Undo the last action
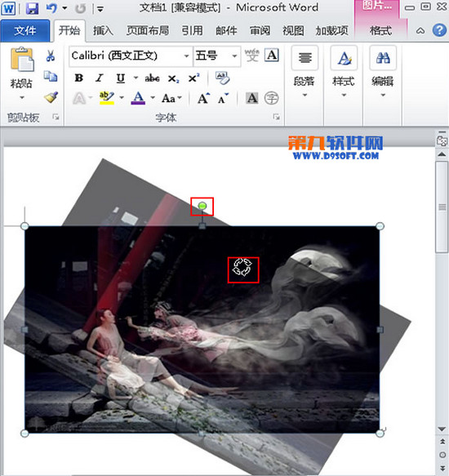 click(51, 8)
